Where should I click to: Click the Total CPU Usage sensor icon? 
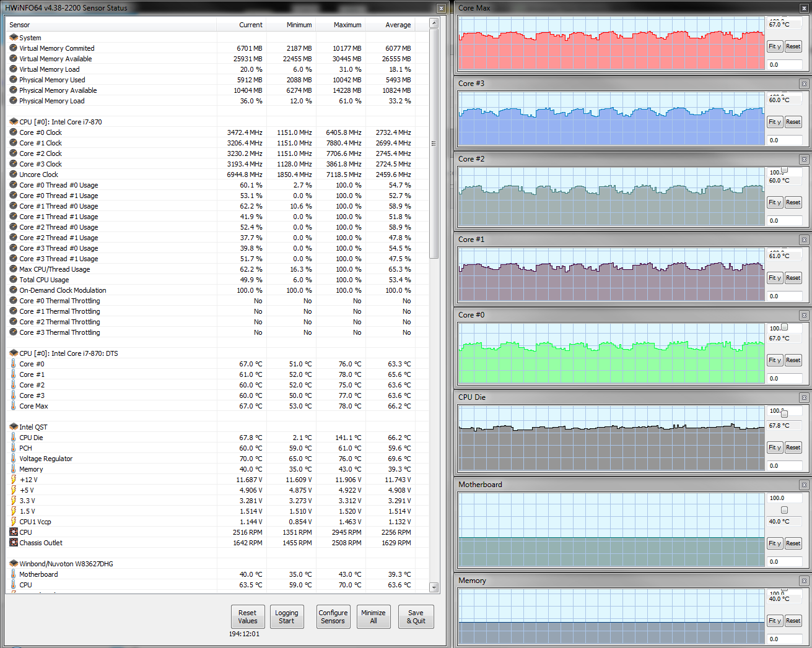tap(14, 280)
